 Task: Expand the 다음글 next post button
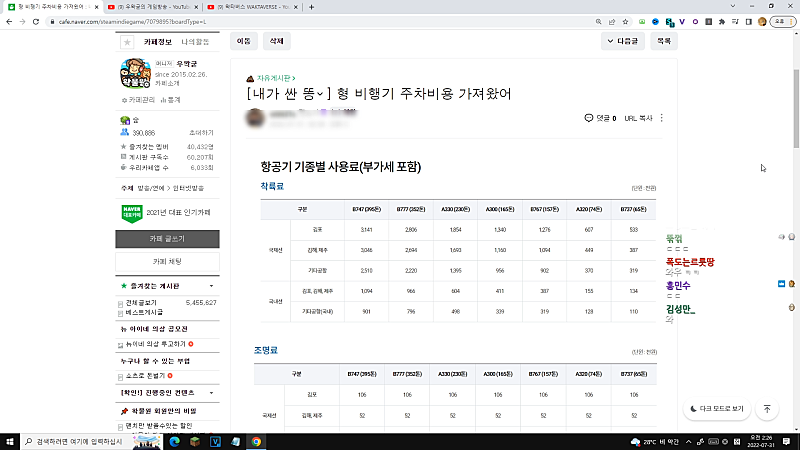pyautogui.click(x=622, y=42)
